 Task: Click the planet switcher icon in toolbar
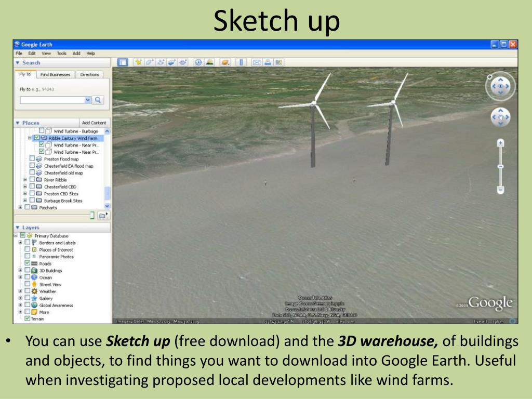tap(225, 62)
